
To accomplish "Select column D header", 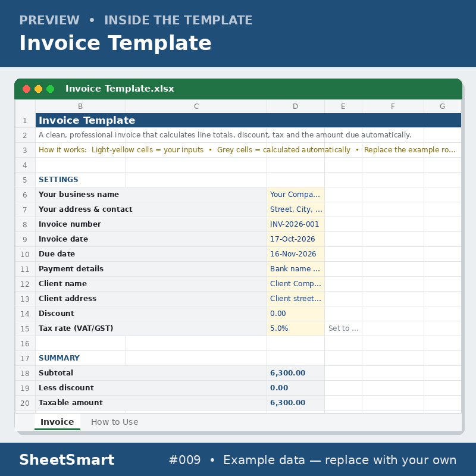I will pyautogui.click(x=296, y=107).
